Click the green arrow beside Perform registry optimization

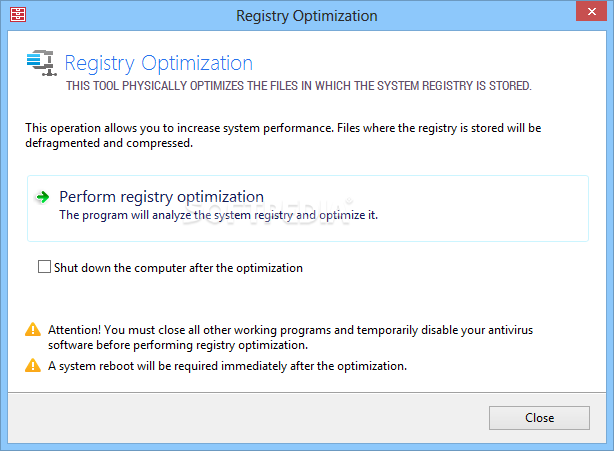(x=42, y=197)
